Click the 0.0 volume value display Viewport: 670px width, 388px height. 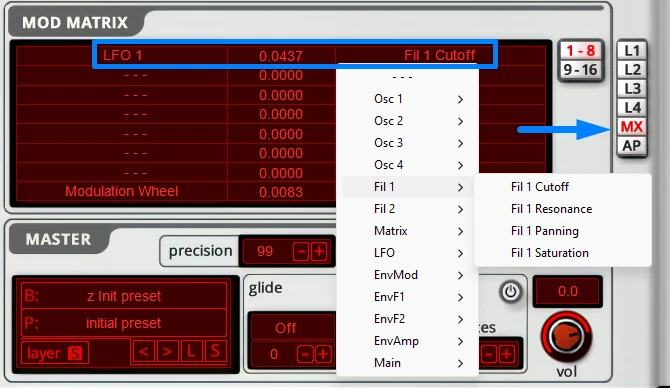pos(568,291)
